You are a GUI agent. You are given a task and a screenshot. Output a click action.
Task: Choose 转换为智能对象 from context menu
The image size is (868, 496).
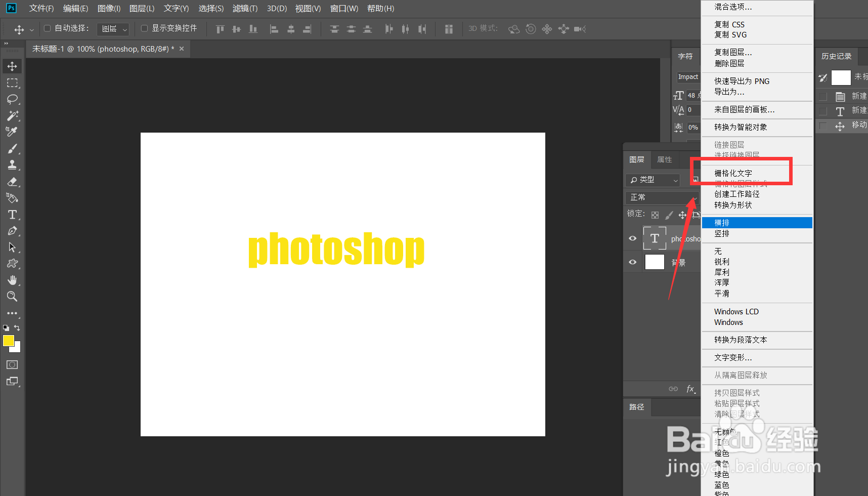[741, 127]
